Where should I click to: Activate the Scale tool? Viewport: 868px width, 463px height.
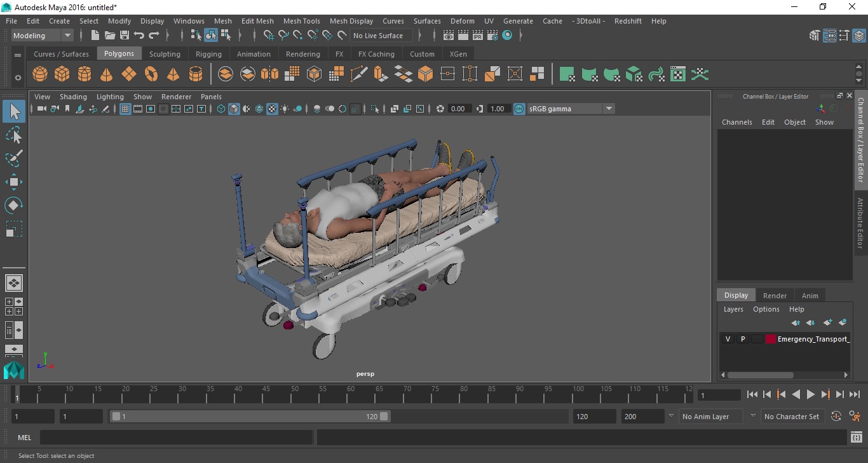(x=14, y=228)
